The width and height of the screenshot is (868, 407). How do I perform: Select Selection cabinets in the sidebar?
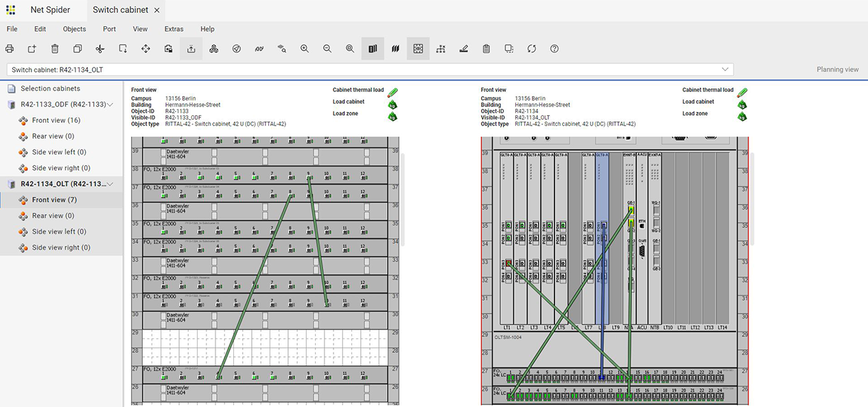coord(50,89)
